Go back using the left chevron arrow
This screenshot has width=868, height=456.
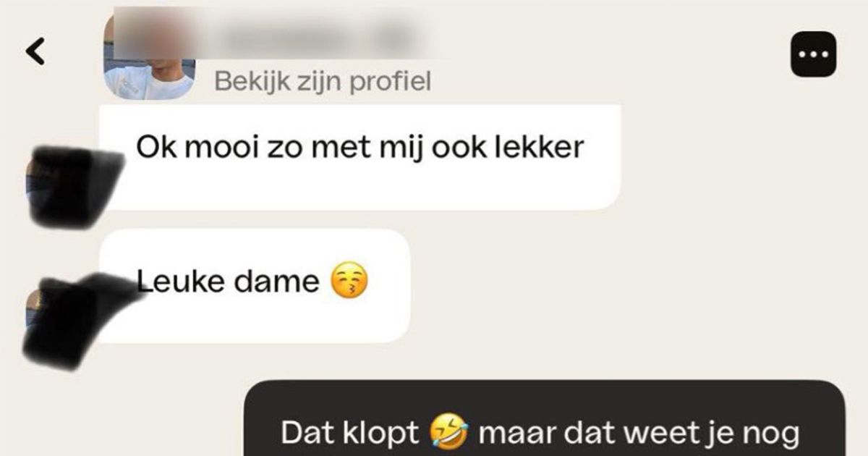point(35,51)
